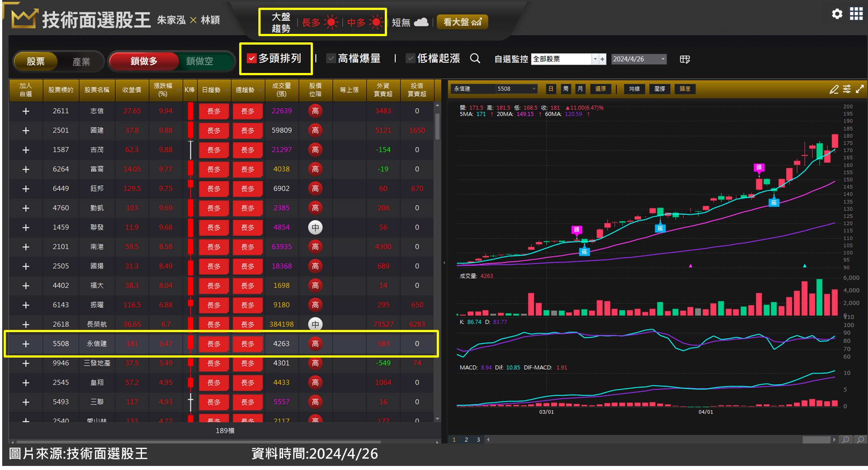The image size is (868, 470).
Task: Click the chart horizontal scrollbar thumb
Action: coord(816,440)
